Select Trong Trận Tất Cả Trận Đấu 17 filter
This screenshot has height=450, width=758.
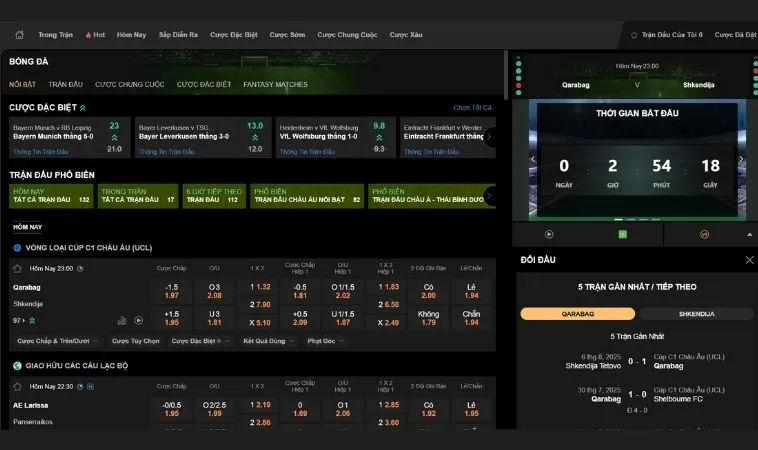coord(138,196)
